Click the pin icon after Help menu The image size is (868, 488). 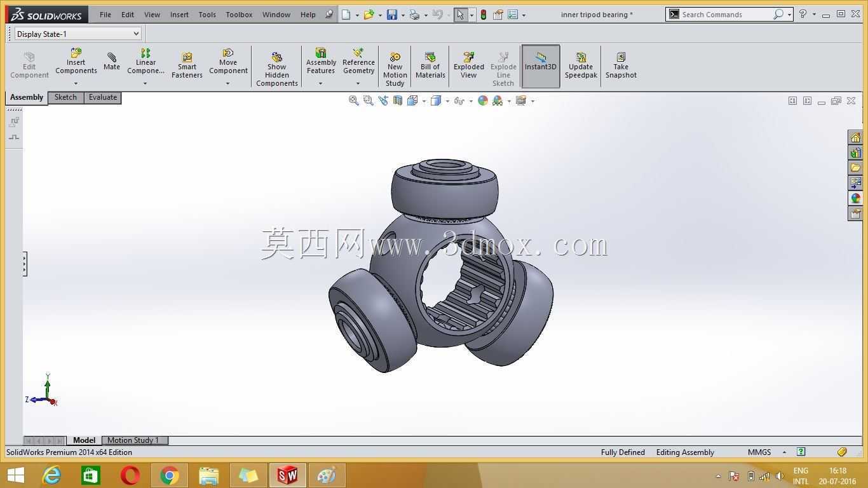329,14
